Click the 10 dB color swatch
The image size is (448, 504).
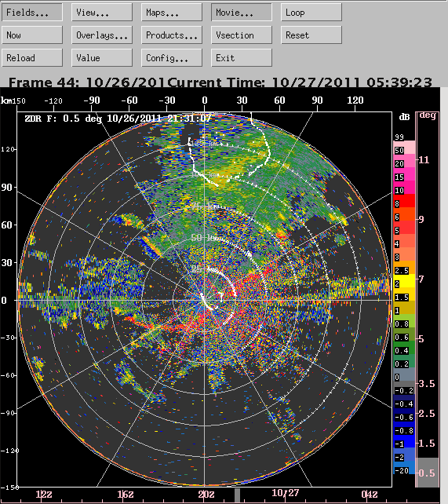[404, 188]
